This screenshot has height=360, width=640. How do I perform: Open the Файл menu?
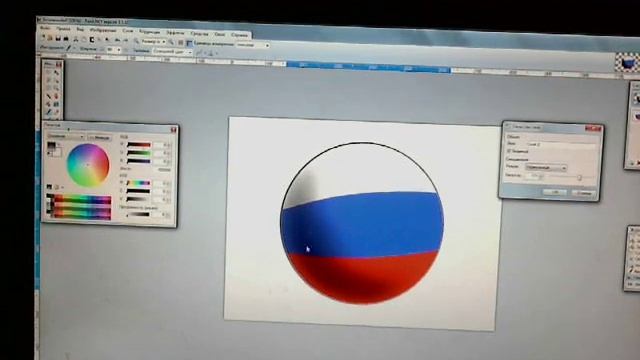[44, 28]
